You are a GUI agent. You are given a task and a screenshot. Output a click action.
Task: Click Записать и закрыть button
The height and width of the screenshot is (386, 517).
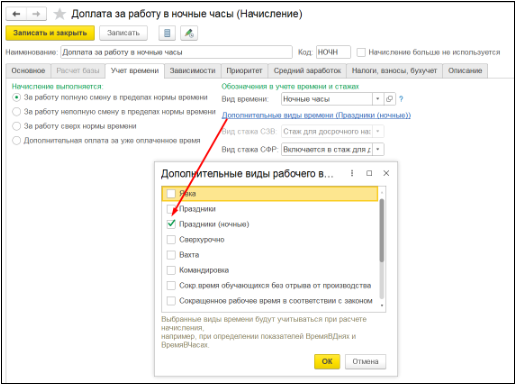coord(50,33)
